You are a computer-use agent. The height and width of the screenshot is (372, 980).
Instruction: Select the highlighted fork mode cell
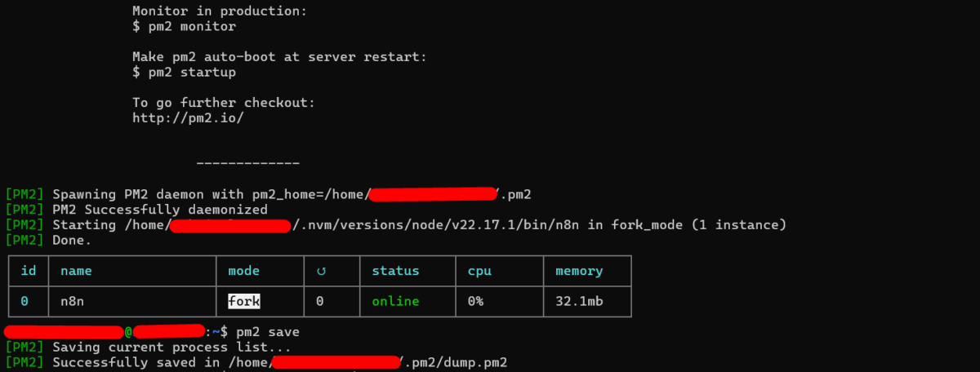[243, 301]
